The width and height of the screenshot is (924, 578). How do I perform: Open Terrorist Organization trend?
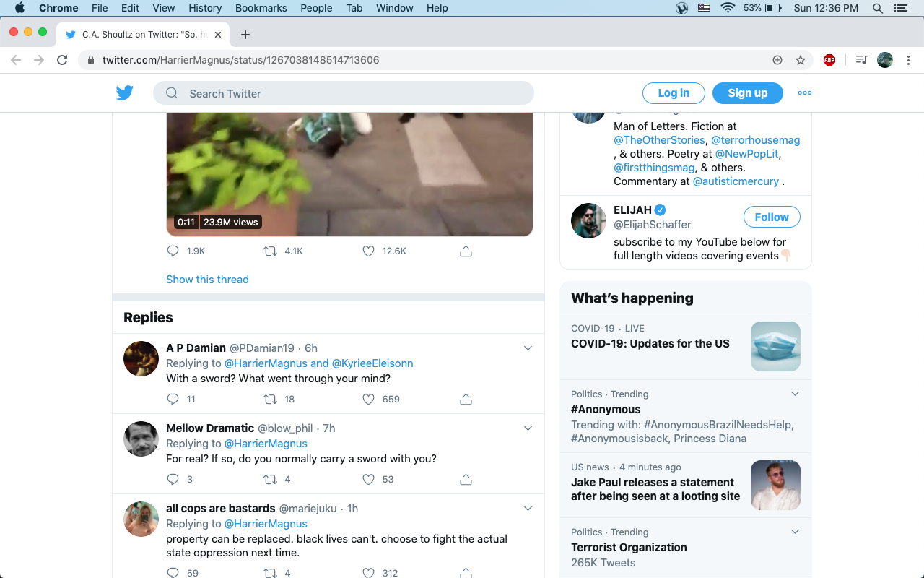tap(629, 548)
